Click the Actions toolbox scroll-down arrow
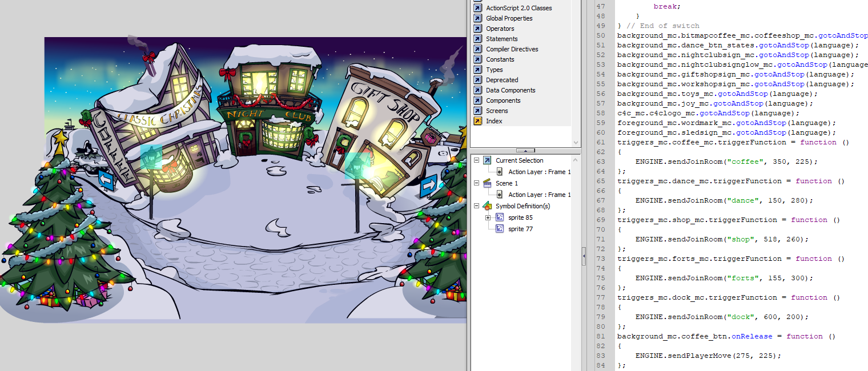The width and height of the screenshot is (868, 371). click(576, 143)
